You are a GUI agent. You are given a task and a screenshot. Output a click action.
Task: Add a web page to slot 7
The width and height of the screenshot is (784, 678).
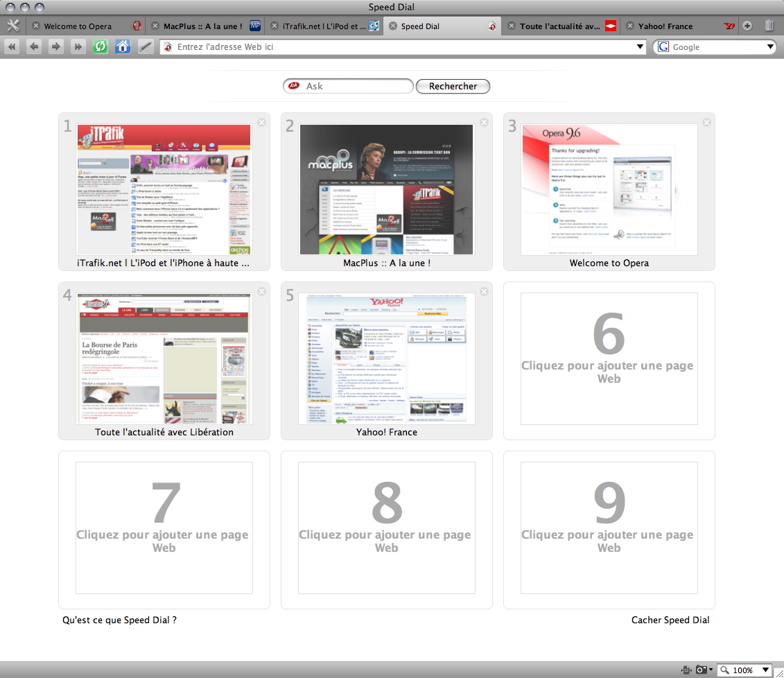point(164,529)
